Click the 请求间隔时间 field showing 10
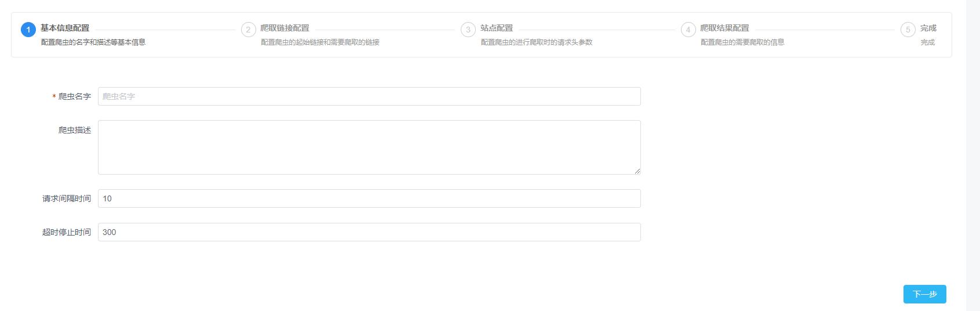The image size is (980, 311). pyautogui.click(x=369, y=198)
